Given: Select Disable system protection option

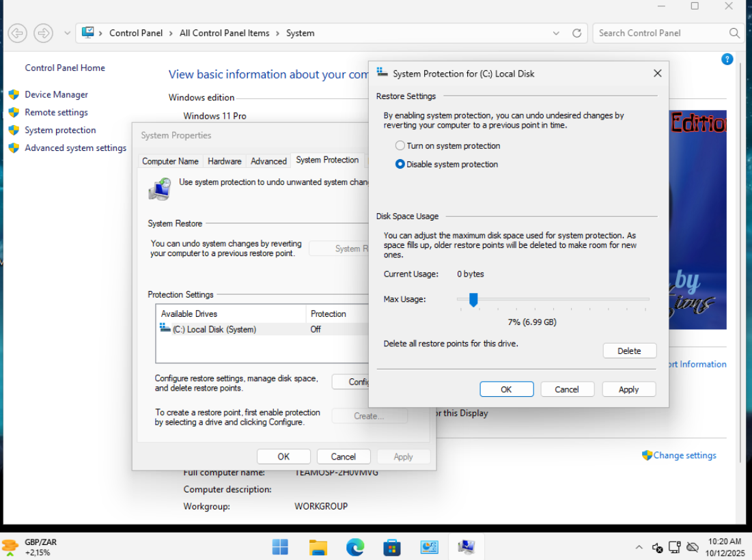Looking at the screenshot, I should 400,164.
